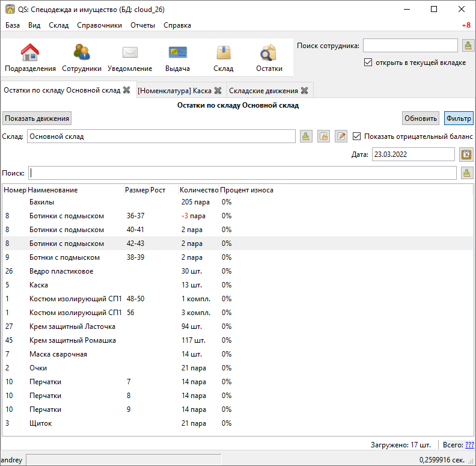
Task: Sort by the Номер column header
Action: tap(14, 190)
